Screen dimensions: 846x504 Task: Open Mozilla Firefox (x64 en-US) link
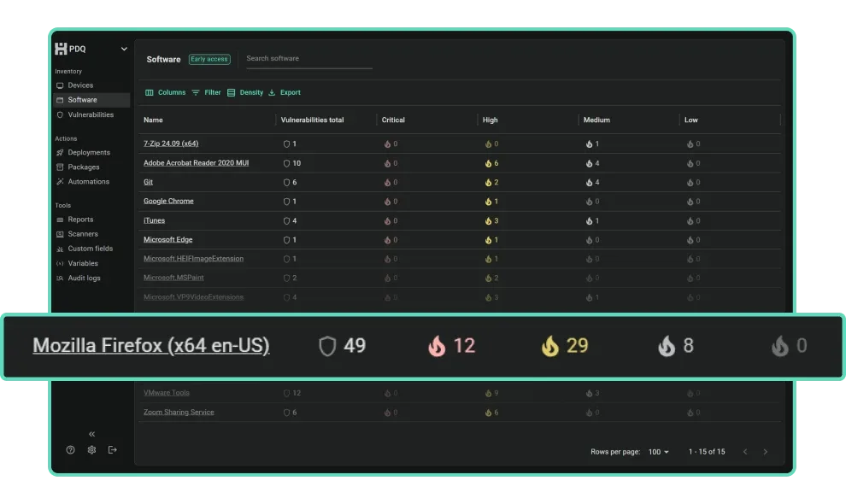(x=151, y=345)
